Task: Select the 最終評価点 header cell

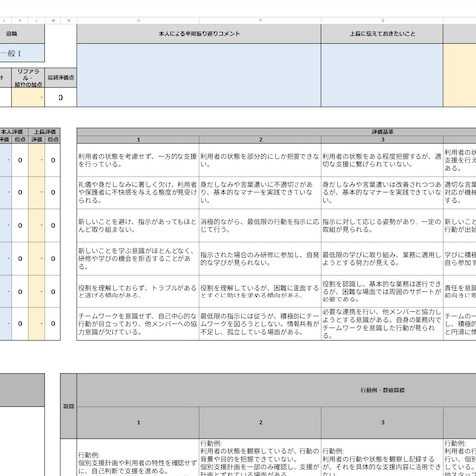Action: pyautogui.click(x=60, y=78)
